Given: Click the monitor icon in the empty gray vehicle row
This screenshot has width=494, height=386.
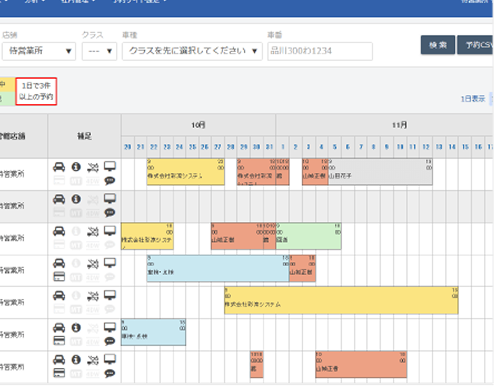Looking at the screenshot, I should (110, 199).
